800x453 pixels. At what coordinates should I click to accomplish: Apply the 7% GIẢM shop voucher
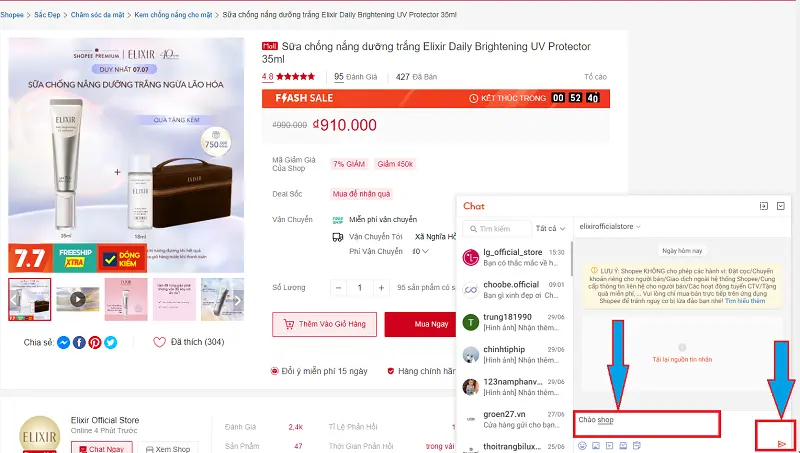[x=349, y=164]
